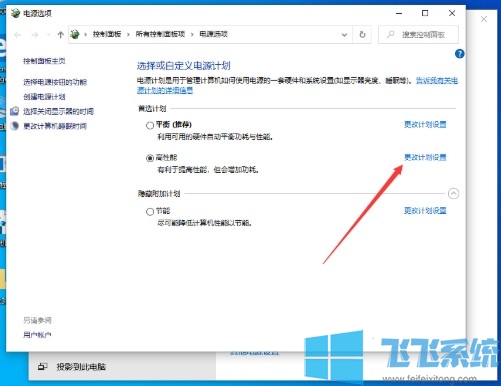Screen dimensions: 501x386
Task: Go up one level with up arrow
Action: [x=60, y=34]
